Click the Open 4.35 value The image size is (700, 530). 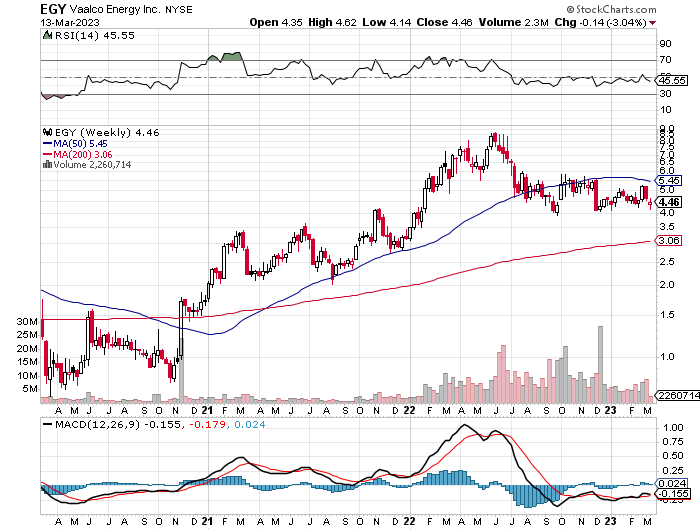276,22
